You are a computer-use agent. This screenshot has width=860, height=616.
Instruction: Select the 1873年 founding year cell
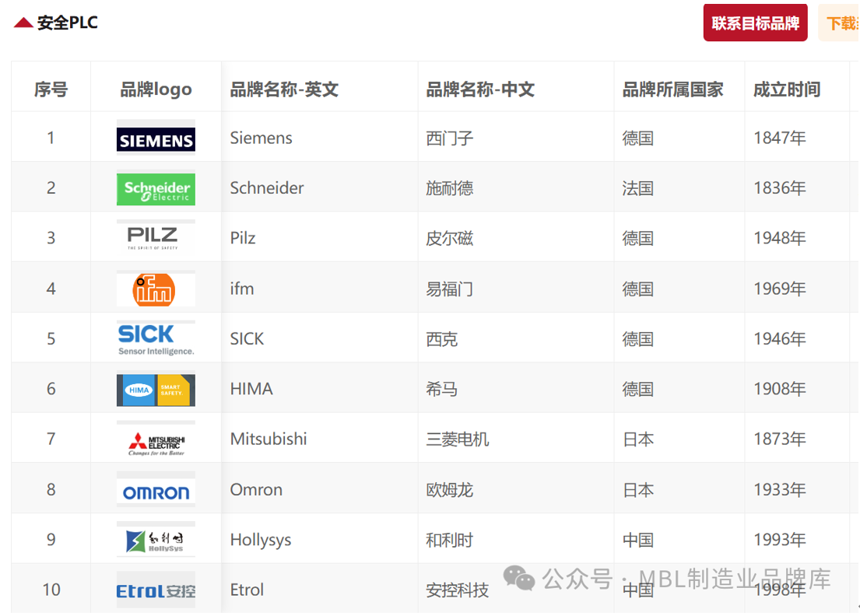(x=798, y=439)
